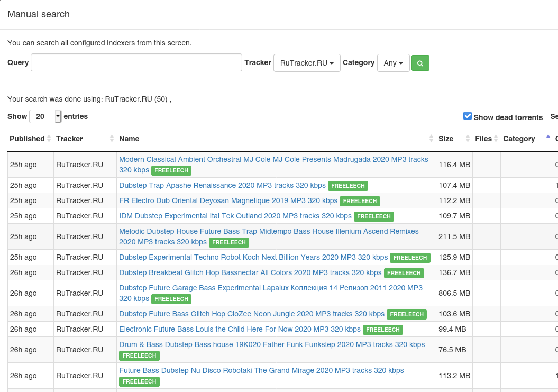
Task: Open the Tracker dropdown showing RuTracker.RU
Action: click(x=307, y=62)
